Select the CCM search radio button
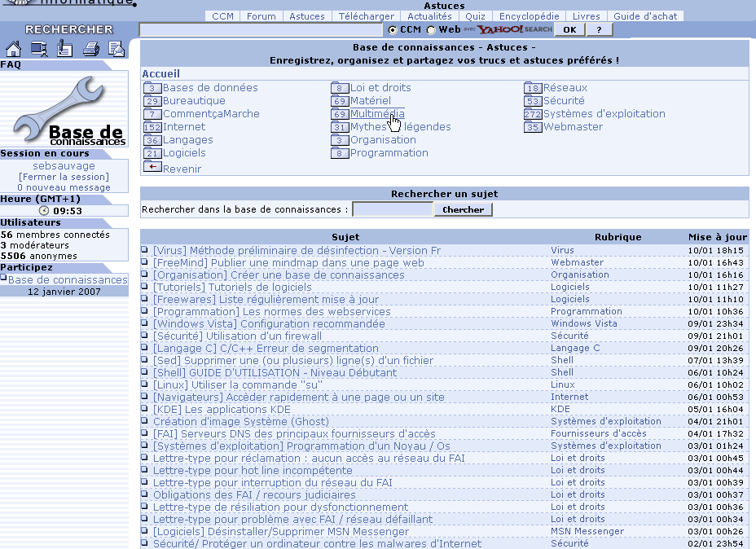This screenshot has width=756, height=549. [393, 30]
